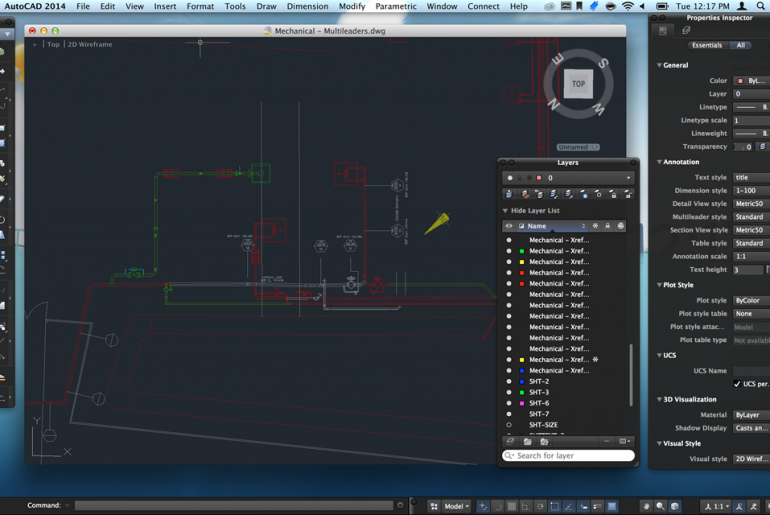Open the Dimension menu
The width and height of the screenshot is (770, 515).
tap(307, 6)
